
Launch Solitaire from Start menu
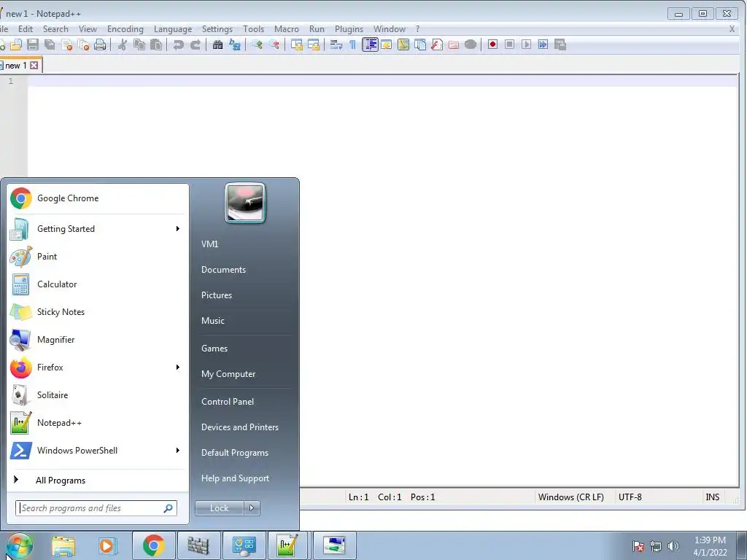(x=98, y=395)
